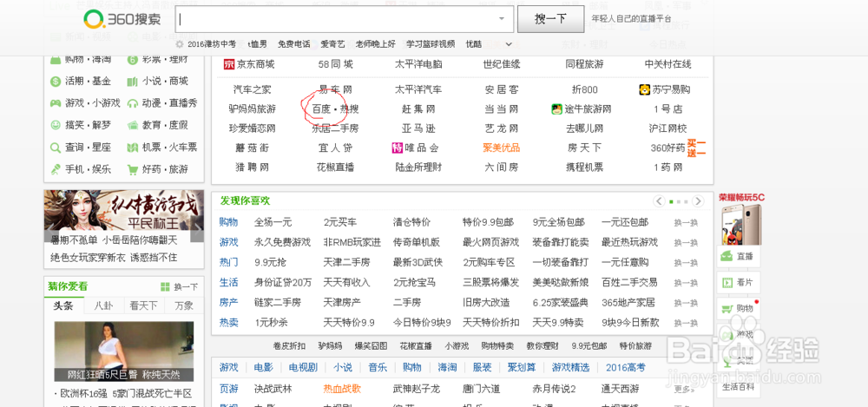Go to next page in 发现你喜欢

[699, 201]
